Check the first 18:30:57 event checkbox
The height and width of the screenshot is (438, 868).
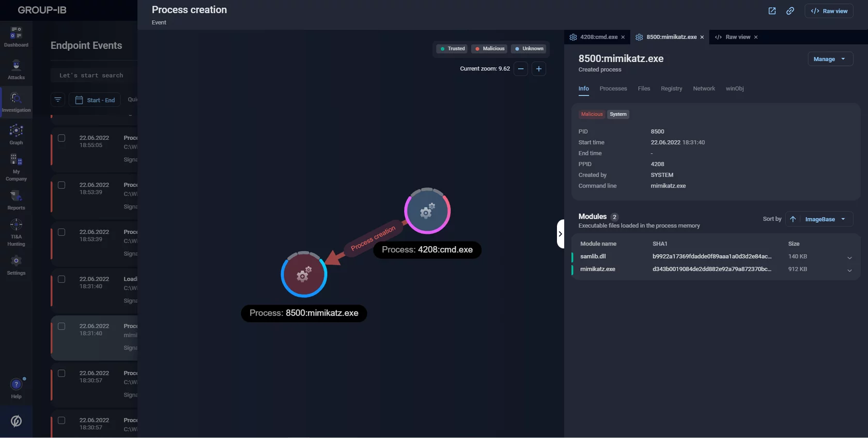(x=61, y=373)
